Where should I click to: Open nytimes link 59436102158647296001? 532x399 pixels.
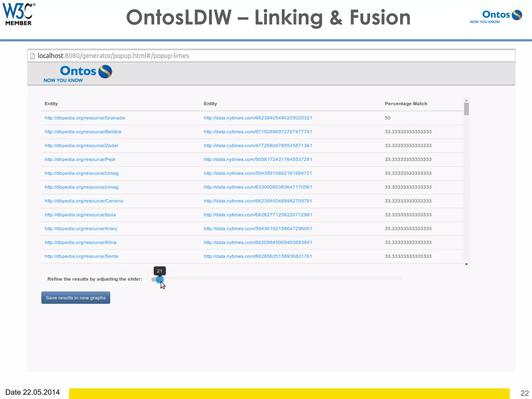[258, 229]
